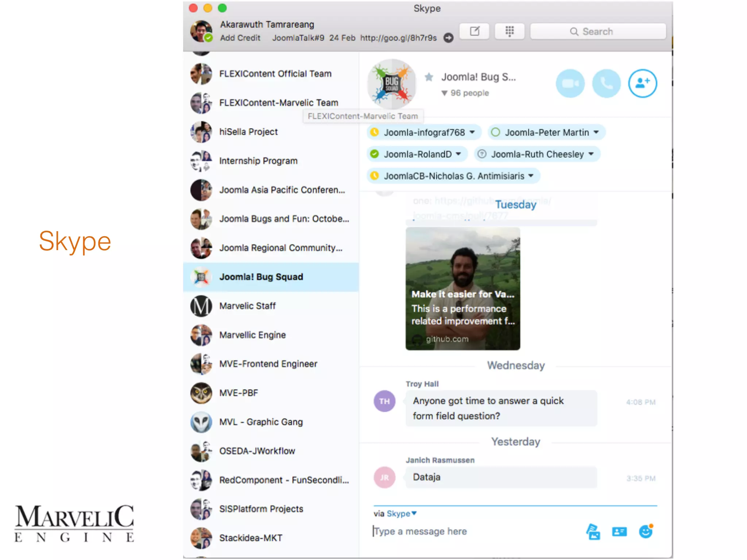Click the arrow next to the mood message link
The image size is (747, 560).
[448, 38]
